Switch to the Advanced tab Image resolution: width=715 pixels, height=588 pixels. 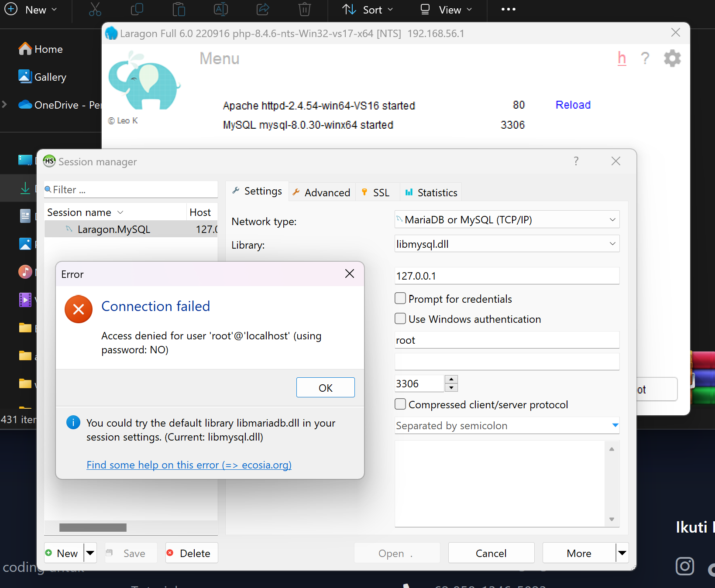(x=322, y=192)
